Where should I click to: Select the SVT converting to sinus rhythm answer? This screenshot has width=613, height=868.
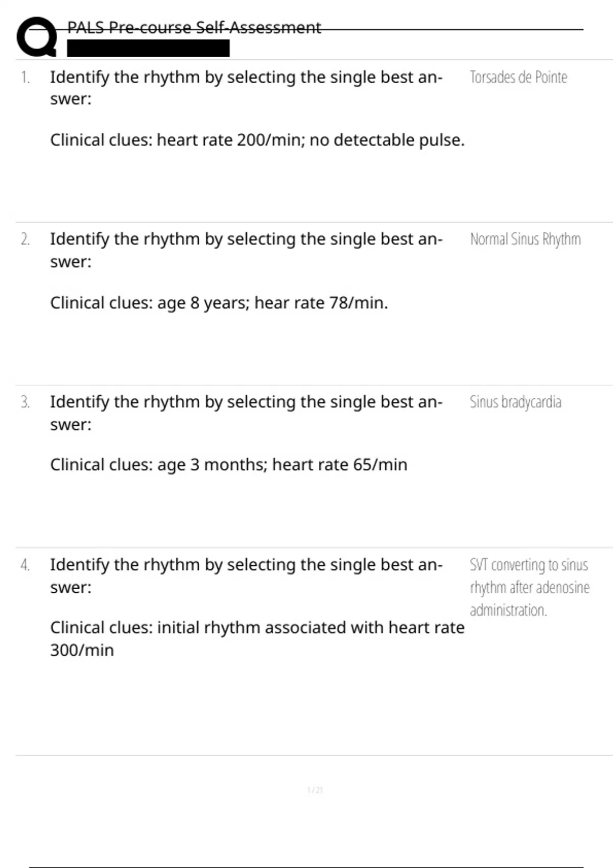tap(530, 587)
